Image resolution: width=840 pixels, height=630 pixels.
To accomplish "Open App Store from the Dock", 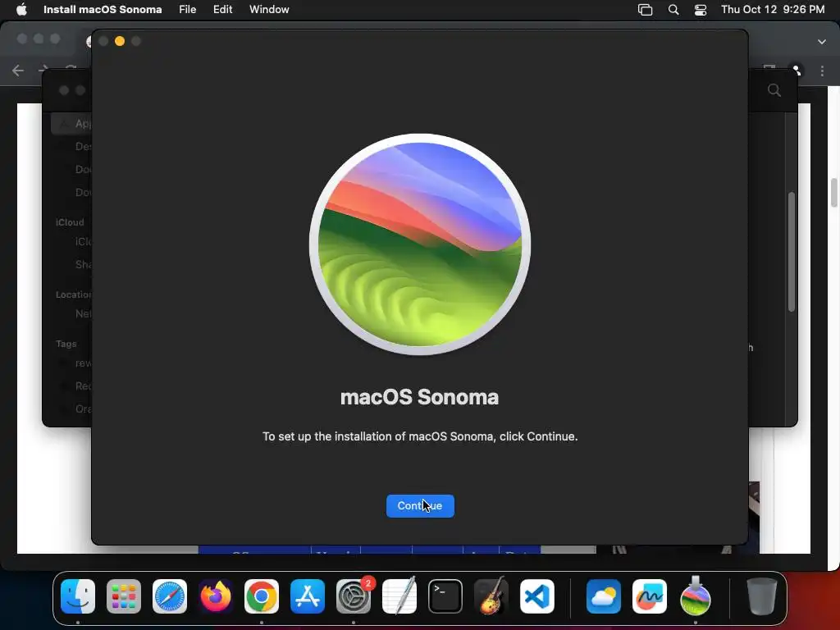I will [308, 596].
